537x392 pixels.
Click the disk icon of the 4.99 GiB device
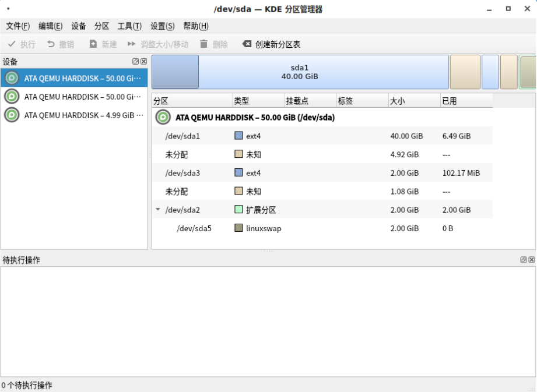pos(12,115)
